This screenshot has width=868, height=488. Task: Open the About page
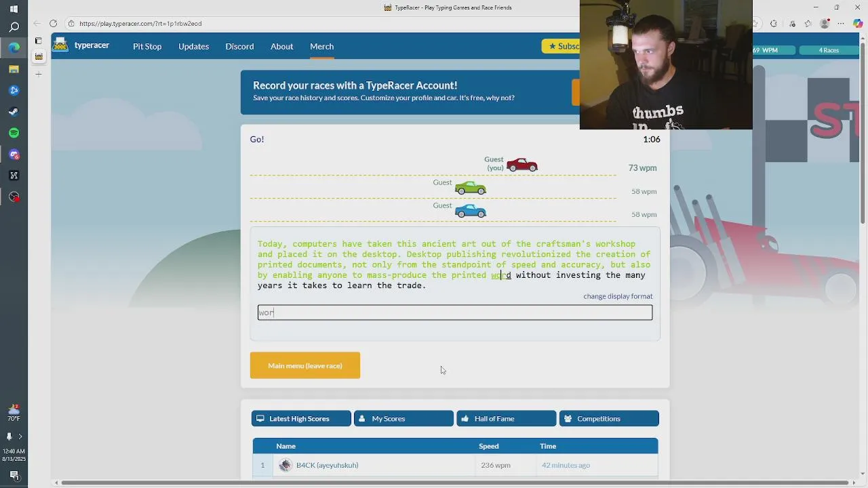click(x=281, y=46)
